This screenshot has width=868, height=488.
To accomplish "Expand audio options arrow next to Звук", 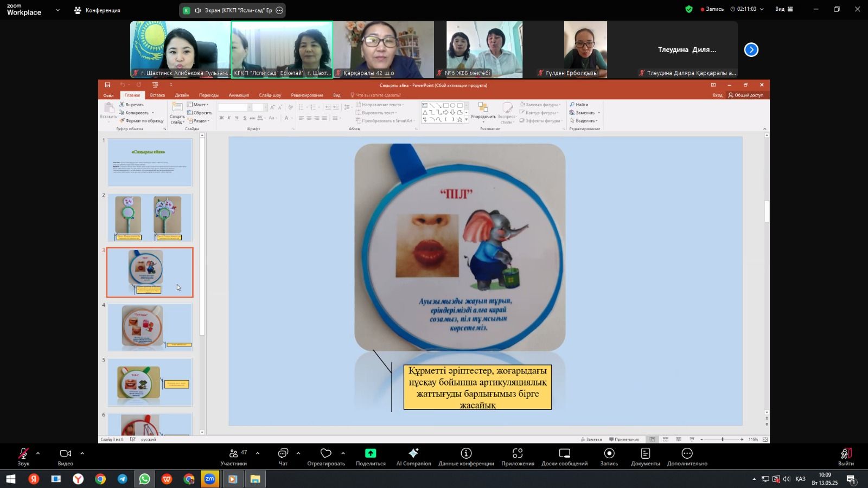I will coord(38,453).
